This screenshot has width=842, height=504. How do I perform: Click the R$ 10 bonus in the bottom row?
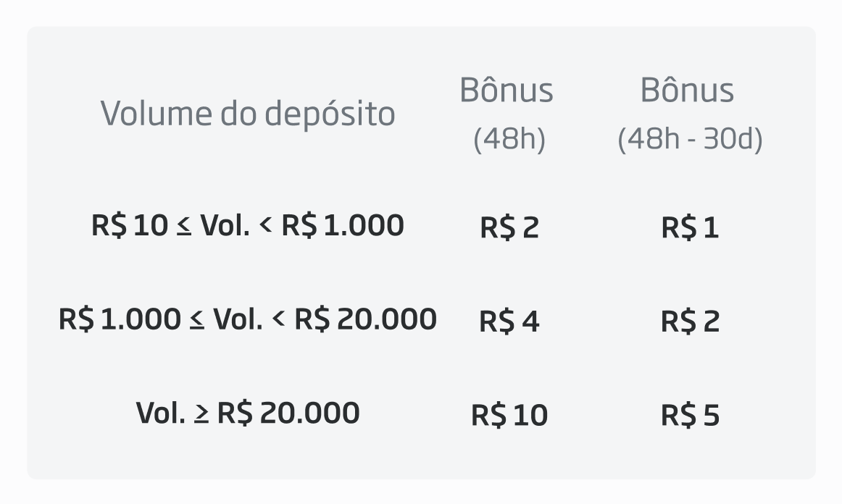click(x=509, y=416)
